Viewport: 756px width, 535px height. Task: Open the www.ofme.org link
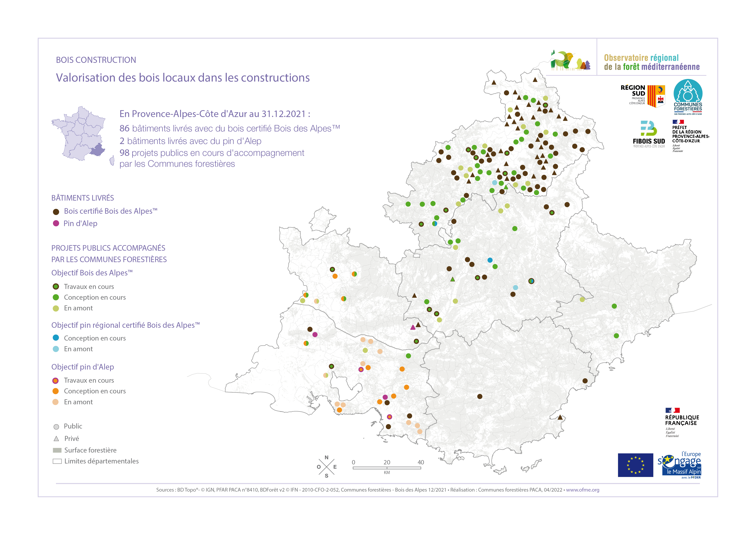(x=583, y=490)
